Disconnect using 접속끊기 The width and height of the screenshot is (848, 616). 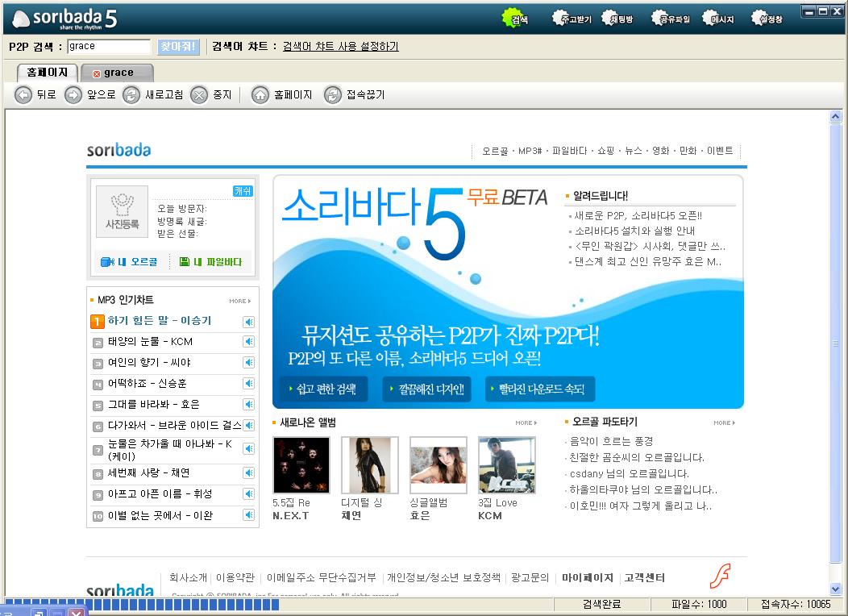coord(354,94)
